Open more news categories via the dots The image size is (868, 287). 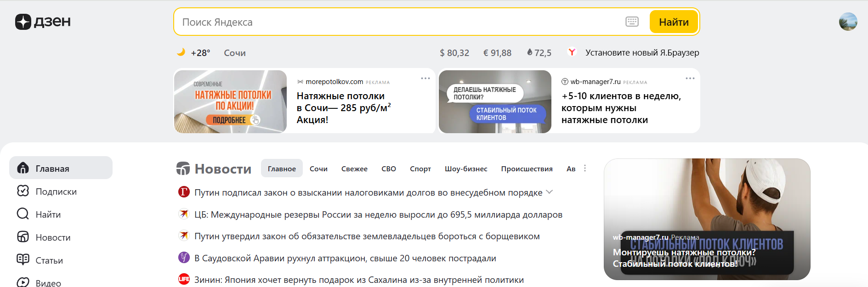[584, 169]
